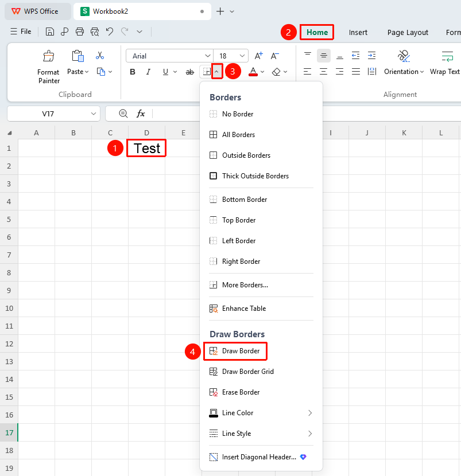Select cell D1 containing Test

point(146,148)
